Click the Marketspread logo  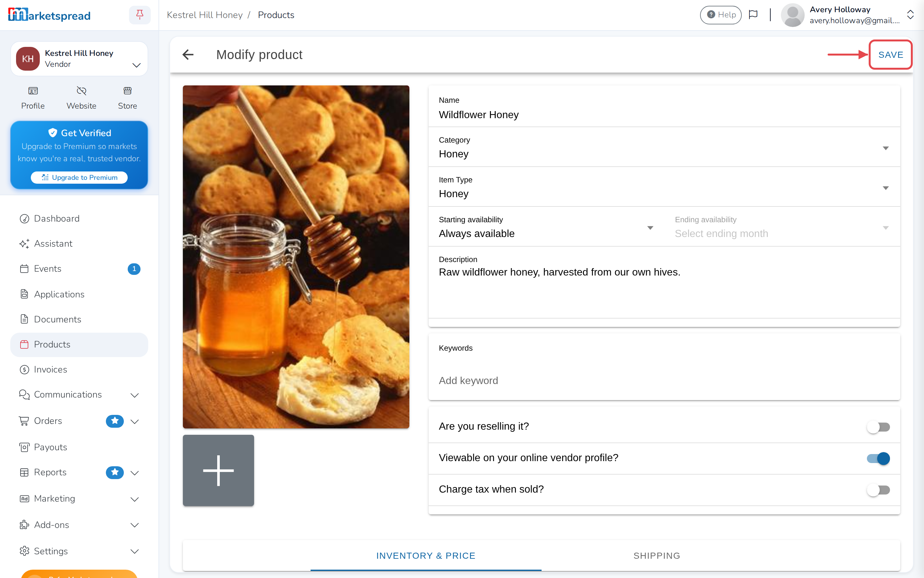(49, 15)
